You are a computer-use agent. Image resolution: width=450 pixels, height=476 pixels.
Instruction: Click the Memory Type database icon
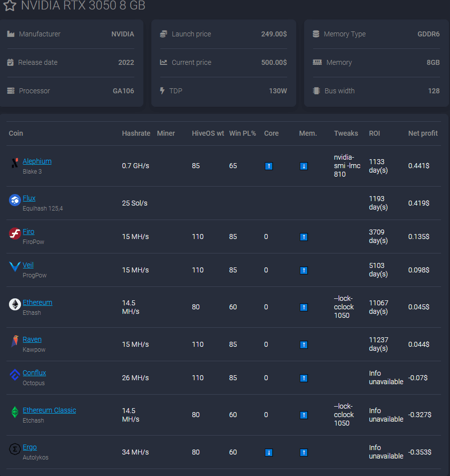point(316,34)
